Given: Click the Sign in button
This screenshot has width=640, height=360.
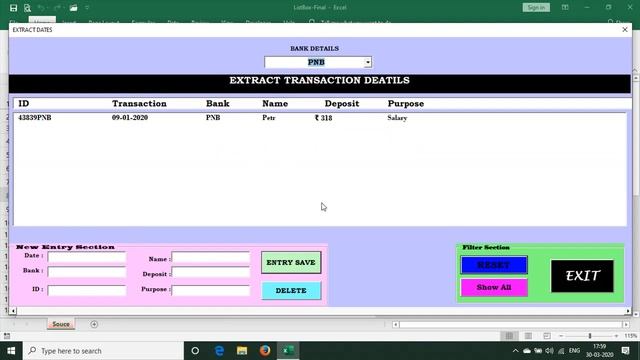Looking at the screenshot, I should 536,7.
